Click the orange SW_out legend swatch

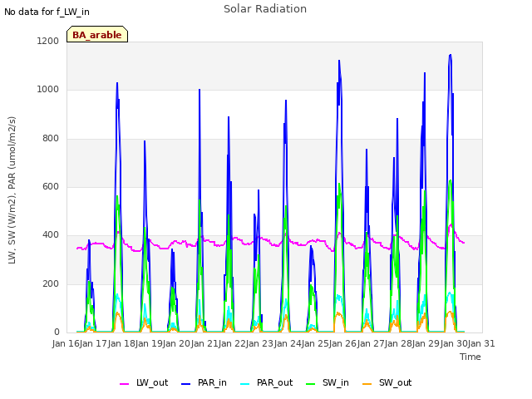367,384
